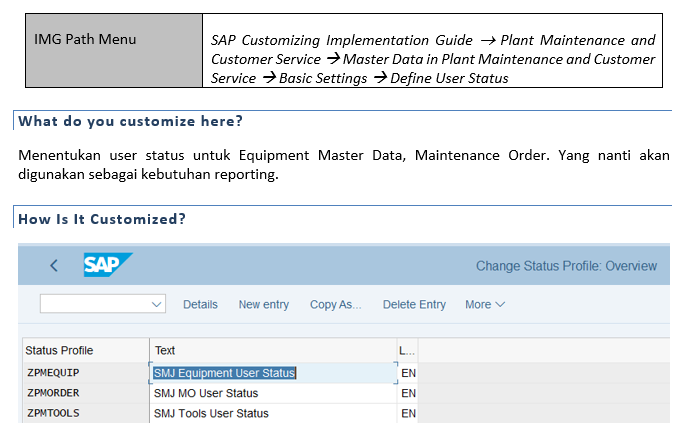681x427 pixels.
Task: Create a New entry
Action: tap(264, 305)
